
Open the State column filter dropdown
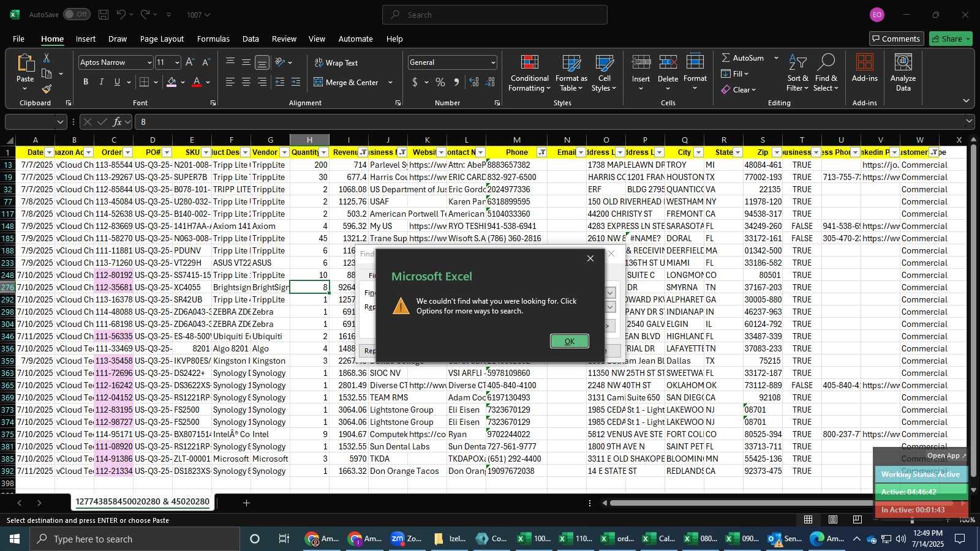[737, 152]
